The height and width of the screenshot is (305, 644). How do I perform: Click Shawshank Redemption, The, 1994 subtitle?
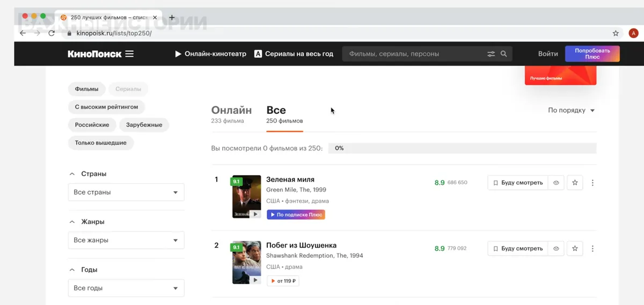click(314, 256)
